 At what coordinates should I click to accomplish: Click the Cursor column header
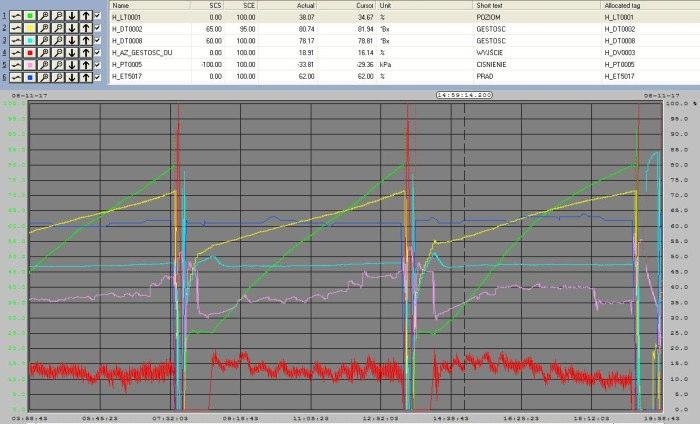coord(346,5)
